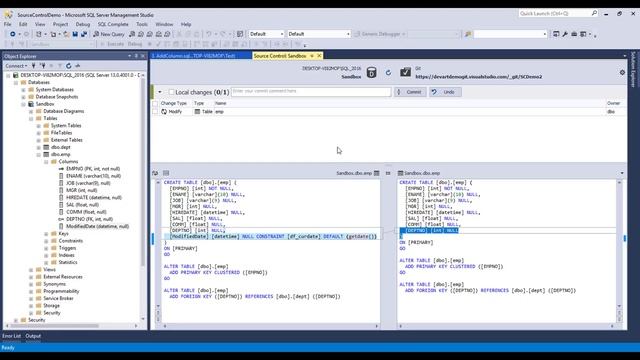Open the Window menu
Viewport: 640px width, 360px height.
point(164,24)
